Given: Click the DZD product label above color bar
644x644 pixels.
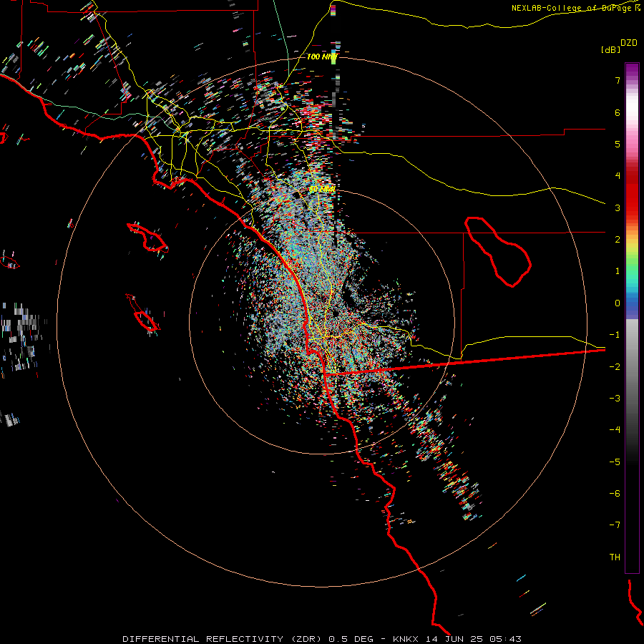Looking at the screenshot, I should click(629, 43).
